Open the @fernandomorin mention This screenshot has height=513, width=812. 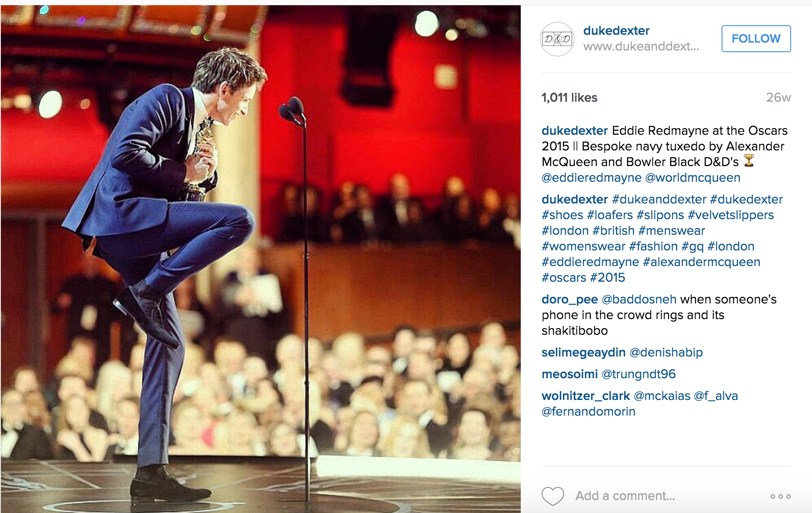click(589, 411)
